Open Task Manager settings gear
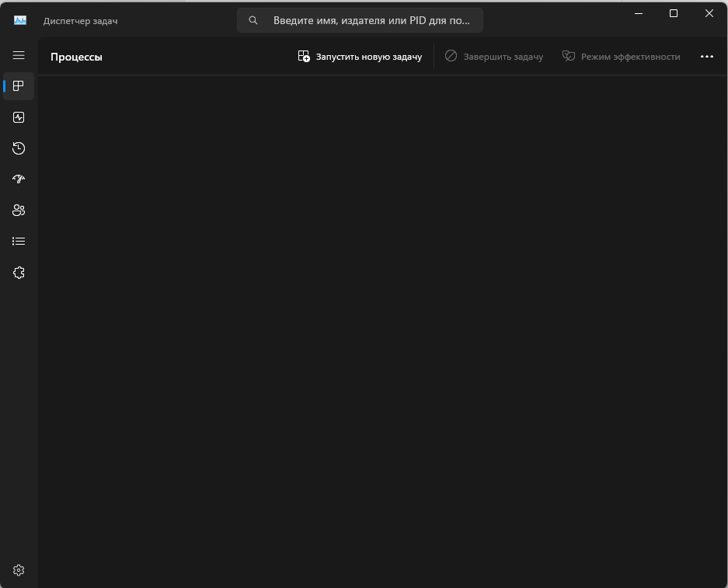The height and width of the screenshot is (588, 728). tap(19, 570)
